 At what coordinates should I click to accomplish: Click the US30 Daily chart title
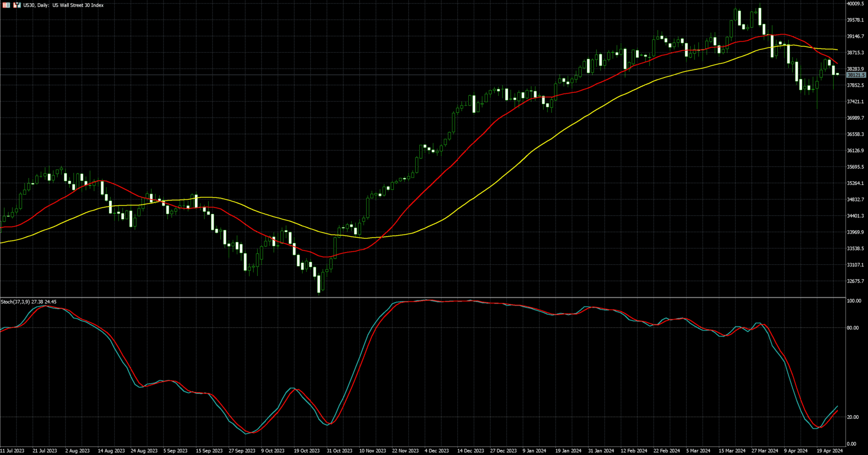point(63,5)
